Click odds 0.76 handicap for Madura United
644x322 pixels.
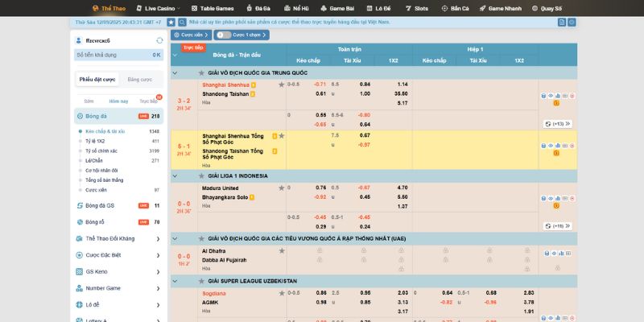(x=320, y=188)
